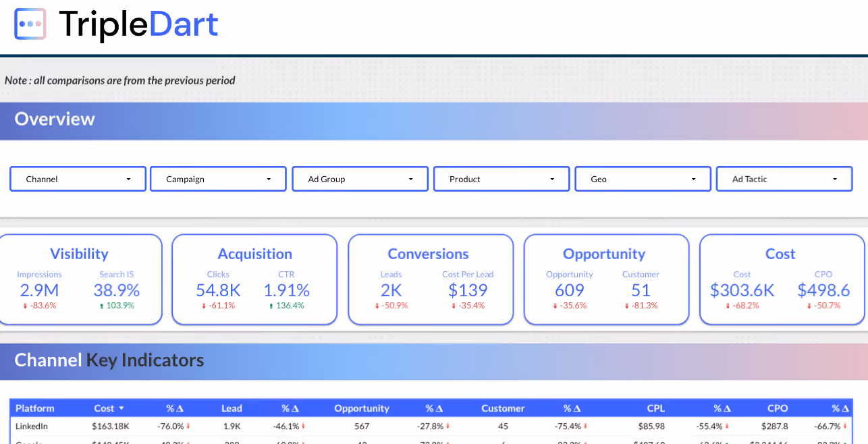Click the 1.91% CTR value

point(286,290)
